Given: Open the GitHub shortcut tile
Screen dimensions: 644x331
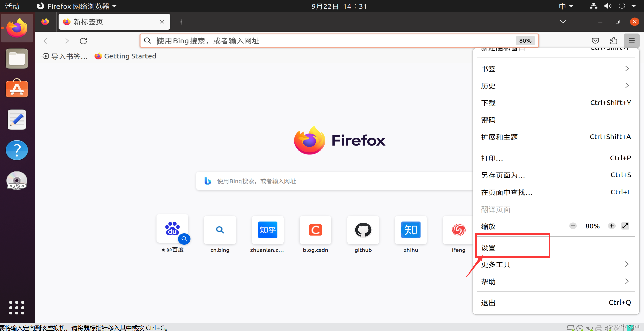Looking at the screenshot, I should [363, 230].
